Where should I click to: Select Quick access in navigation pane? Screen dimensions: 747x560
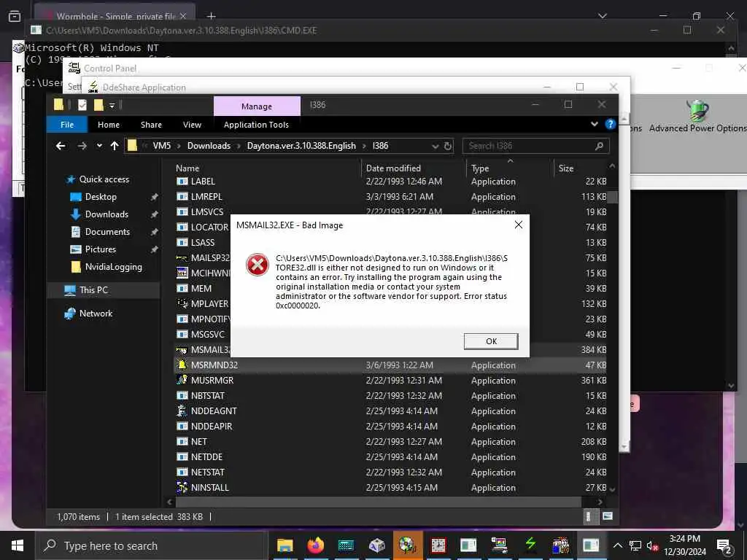tap(104, 179)
